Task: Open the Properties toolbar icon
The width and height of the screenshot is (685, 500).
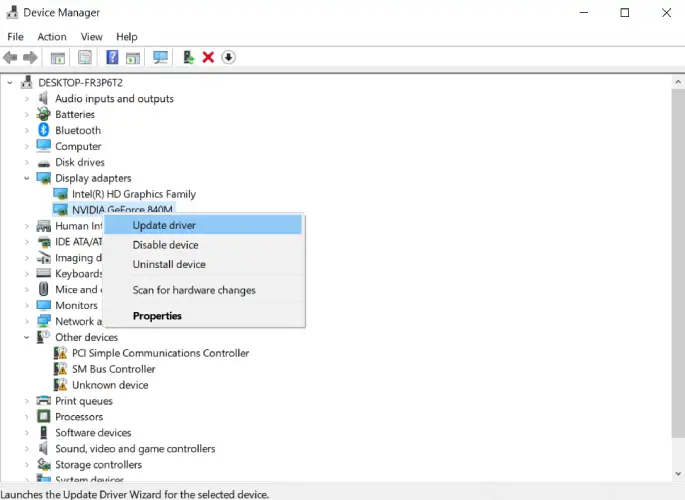Action: [x=85, y=57]
